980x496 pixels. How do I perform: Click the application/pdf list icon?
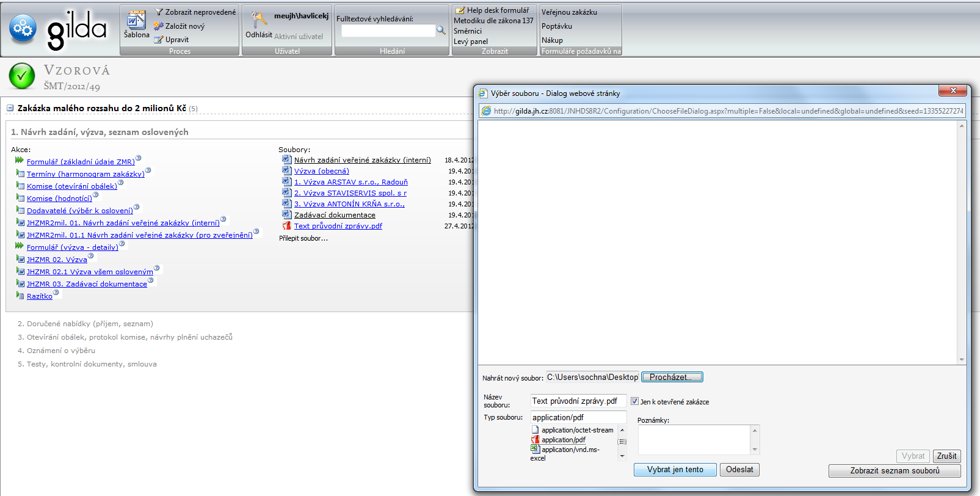point(535,440)
